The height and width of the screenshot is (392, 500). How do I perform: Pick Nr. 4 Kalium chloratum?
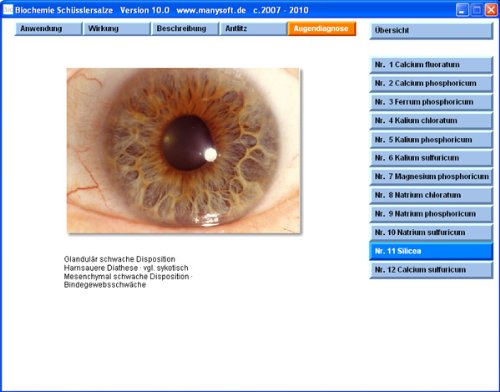tap(431, 121)
